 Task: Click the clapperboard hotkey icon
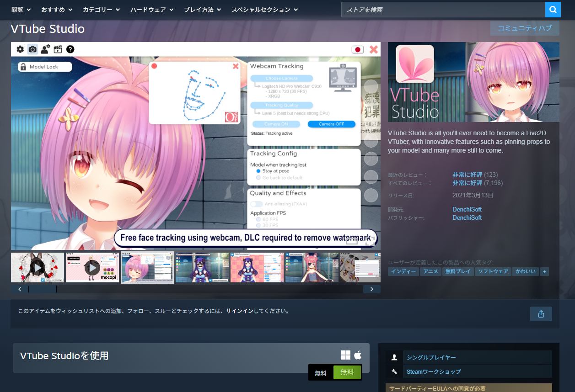pyautogui.click(x=58, y=49)
